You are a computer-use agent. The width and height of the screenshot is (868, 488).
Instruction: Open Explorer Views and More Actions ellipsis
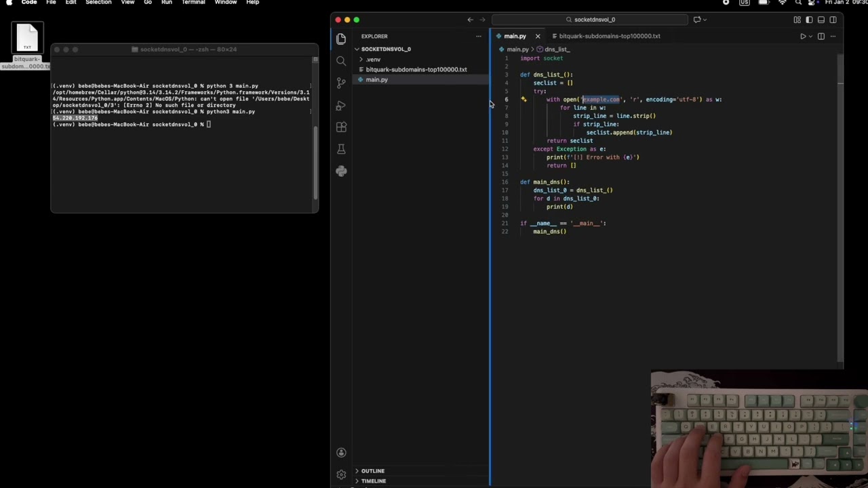click(479, 36)
